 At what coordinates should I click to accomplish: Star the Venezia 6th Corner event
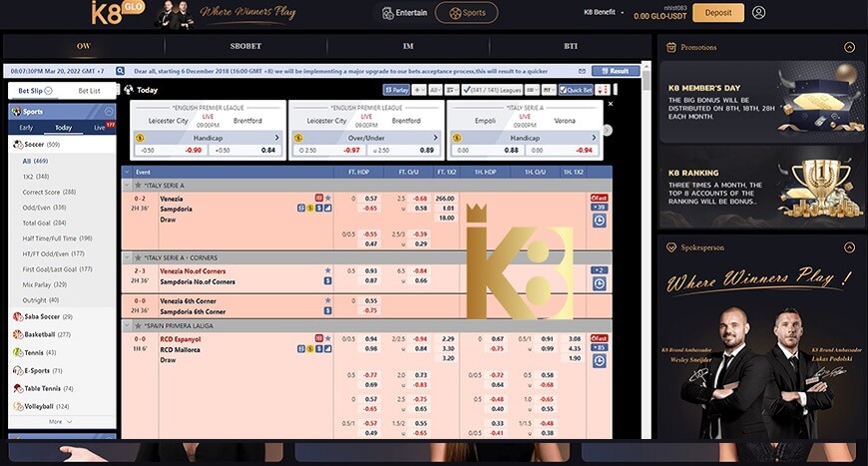tap(328, 300)
